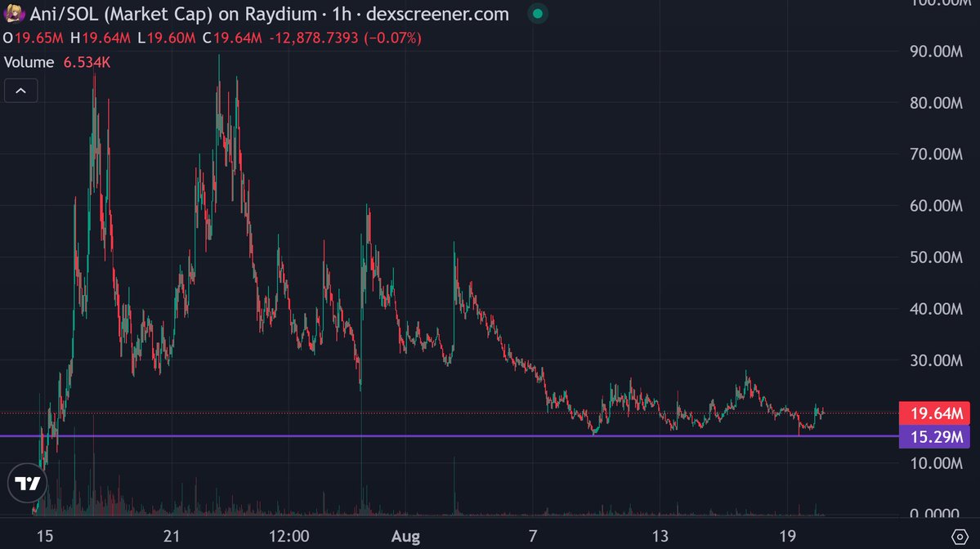Open chart settings gear icon

click(960, 536)
